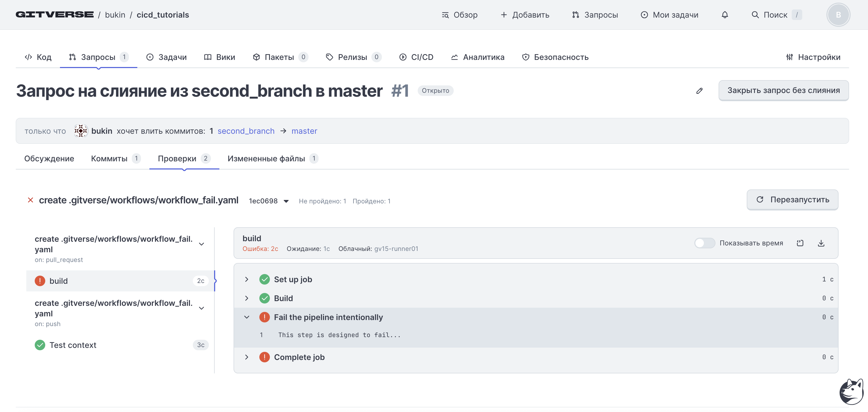Open the Аналитика tab

[477, 57]
